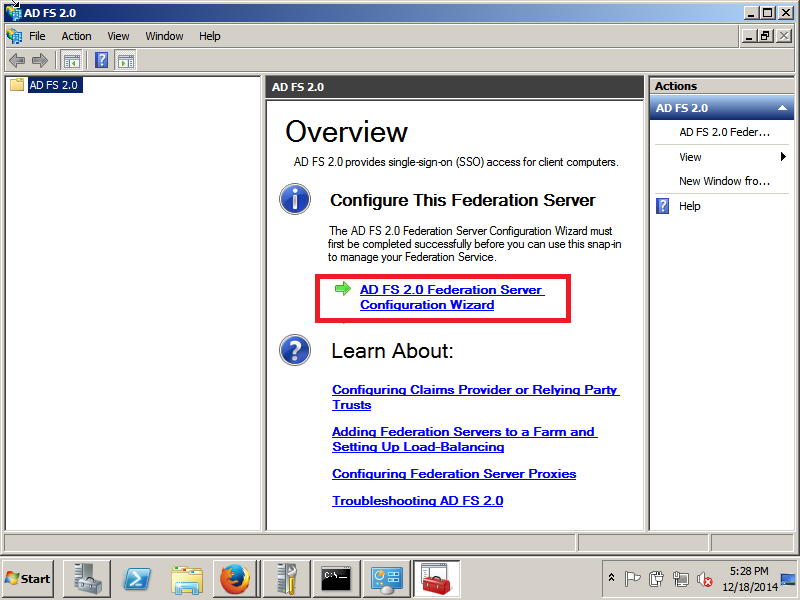Click the Help question mark toolbar icon
This screenshot has width=800, height=600.
point(101,60)
